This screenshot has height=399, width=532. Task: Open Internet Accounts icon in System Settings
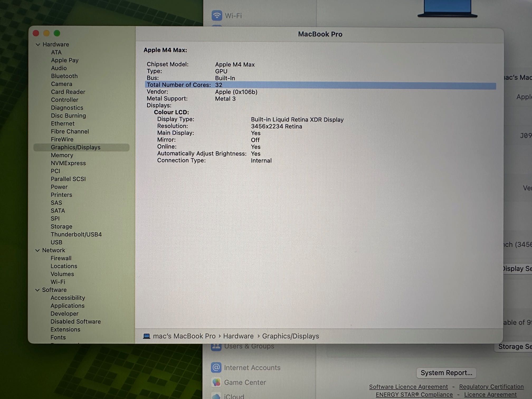216,367
